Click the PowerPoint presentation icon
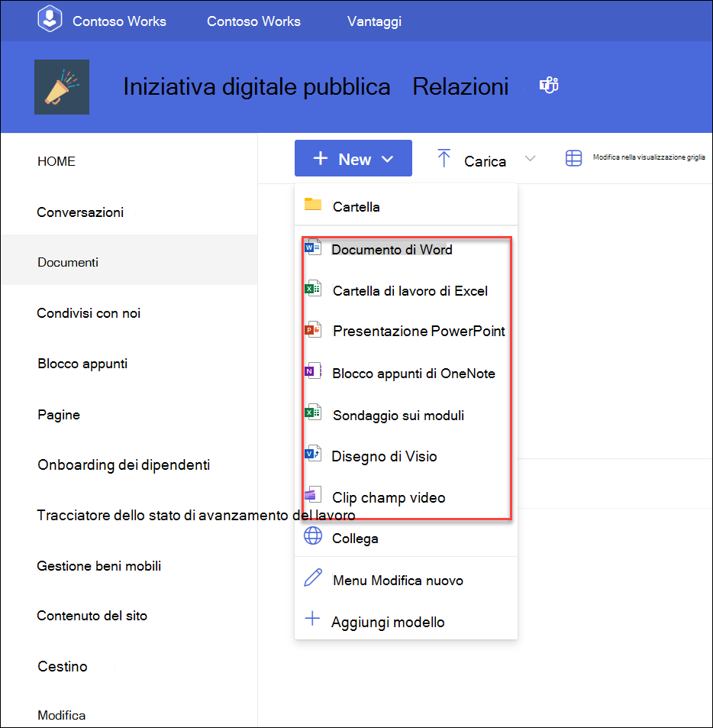Viewport: 713px width, 728px height. [x=313, y=330]
